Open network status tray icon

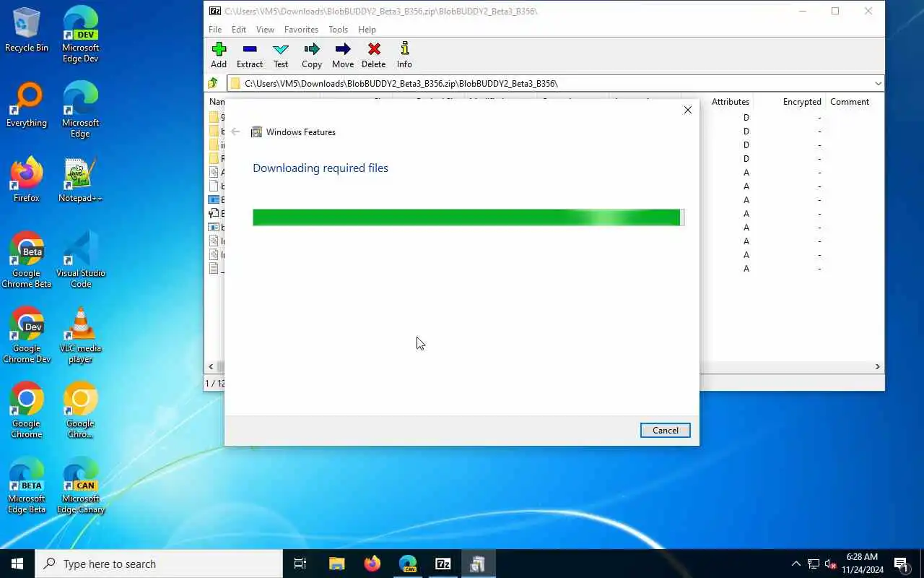coord(814,564)
